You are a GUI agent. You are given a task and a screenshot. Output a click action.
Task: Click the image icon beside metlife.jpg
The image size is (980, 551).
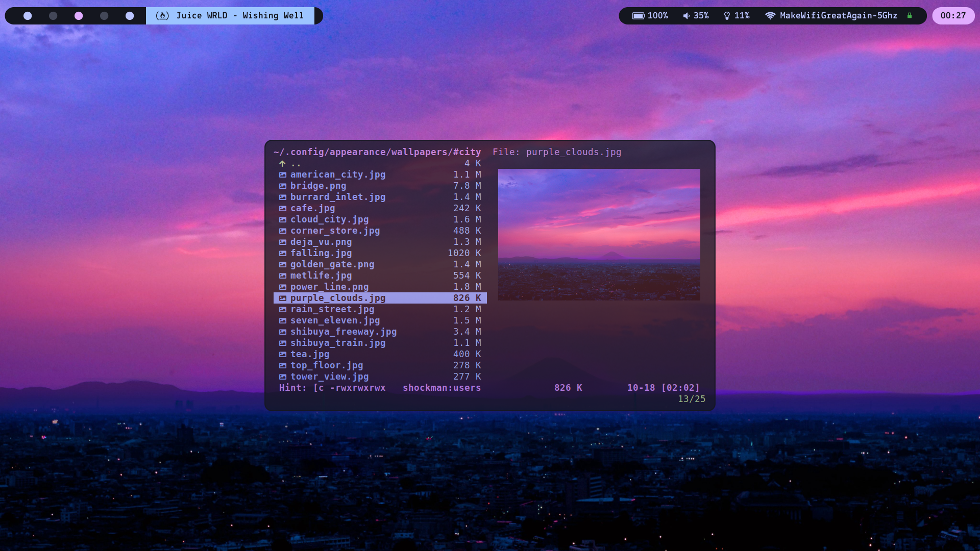point(283,275)
